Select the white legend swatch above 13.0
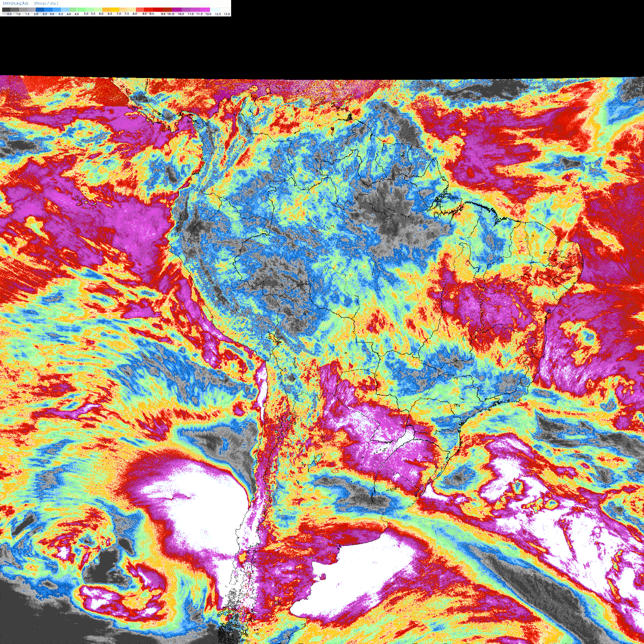 (225, 10)
